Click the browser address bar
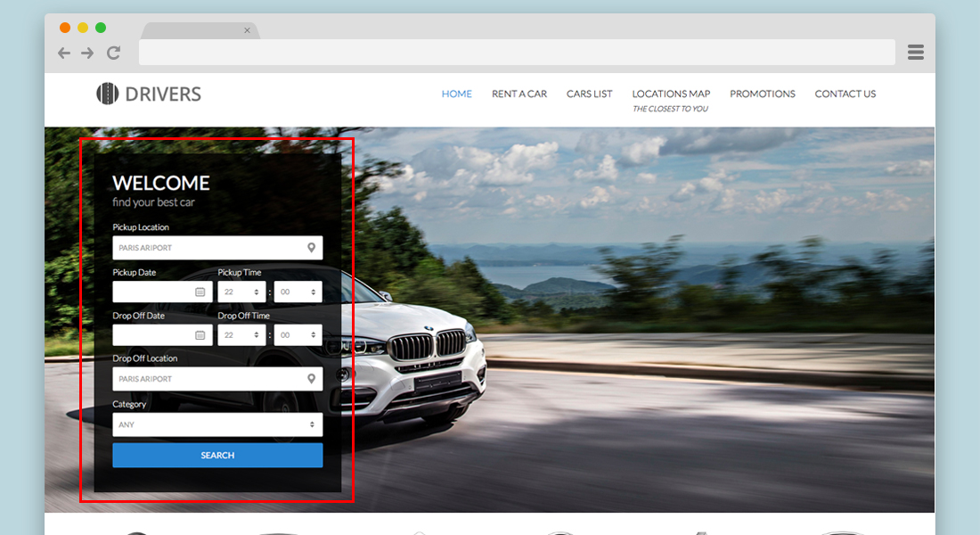This screenshot has height=535, width=980. point(517,53)
